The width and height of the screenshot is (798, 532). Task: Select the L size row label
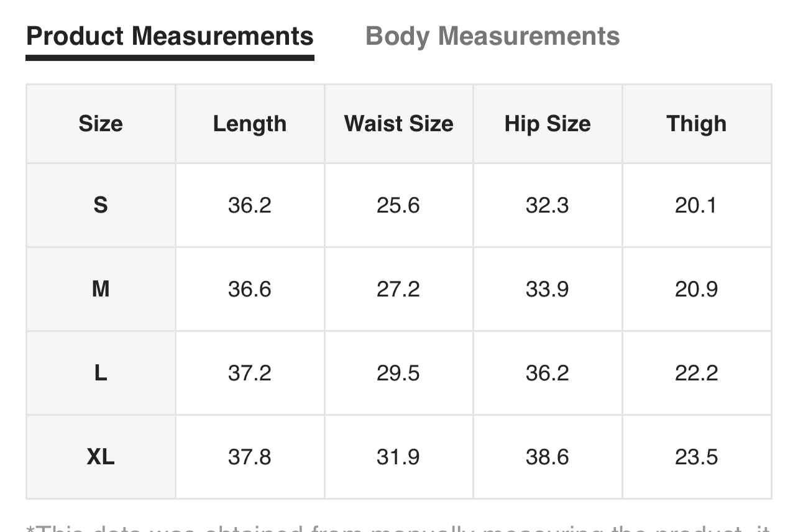click(101, 373)
